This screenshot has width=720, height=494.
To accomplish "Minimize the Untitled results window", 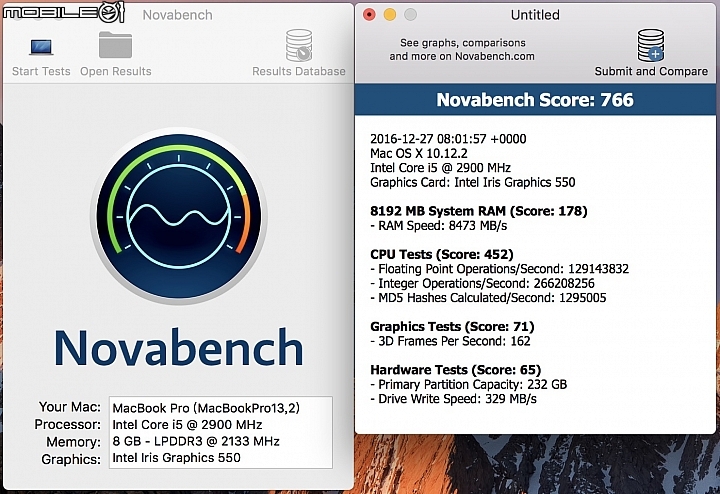I will pos(389,15).
